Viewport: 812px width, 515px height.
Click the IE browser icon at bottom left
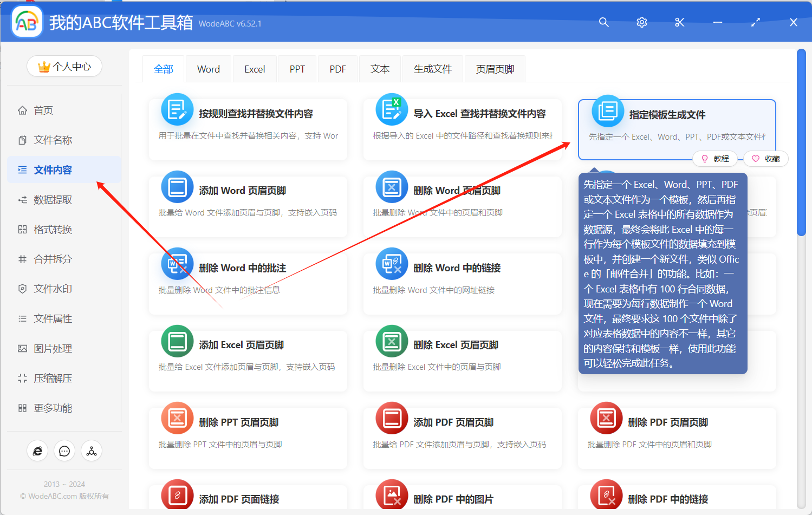pos(37,451)
